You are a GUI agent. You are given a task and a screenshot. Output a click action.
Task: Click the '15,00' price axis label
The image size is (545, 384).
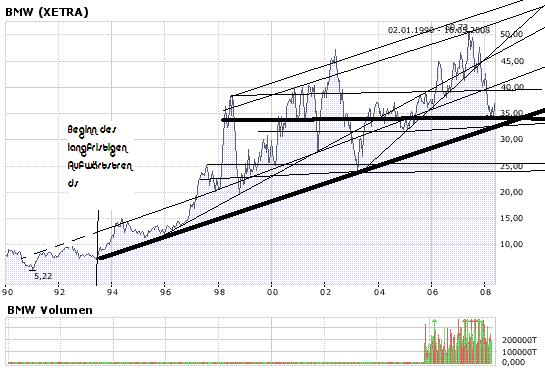[x=512, y=218]
